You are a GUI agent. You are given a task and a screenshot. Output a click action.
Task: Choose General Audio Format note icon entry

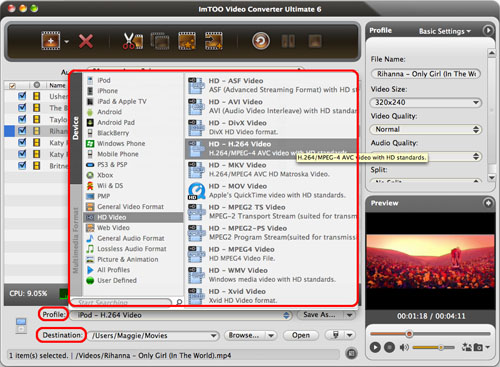click(90, 238)
